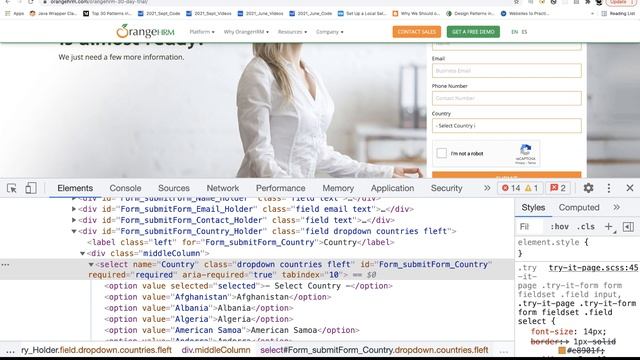Collapse the middleColumn div node

click(x=82, y=253)
